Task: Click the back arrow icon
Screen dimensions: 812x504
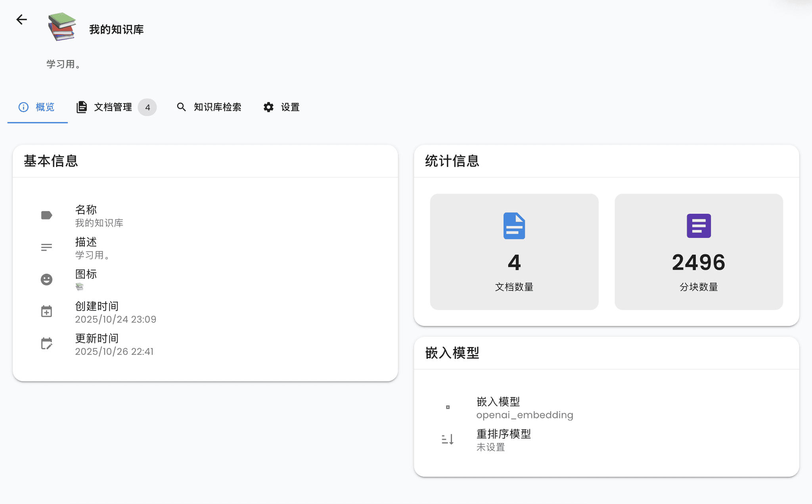Action: point(21,19)
